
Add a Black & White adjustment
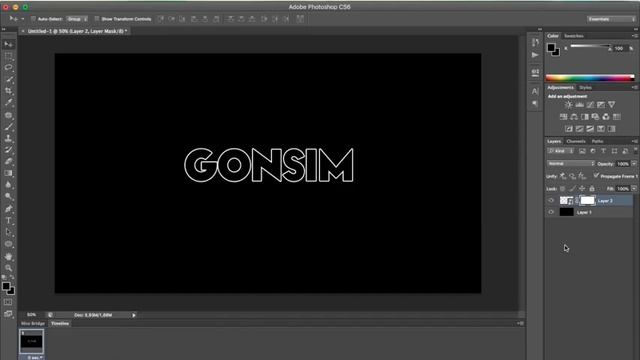coord(584,117)
